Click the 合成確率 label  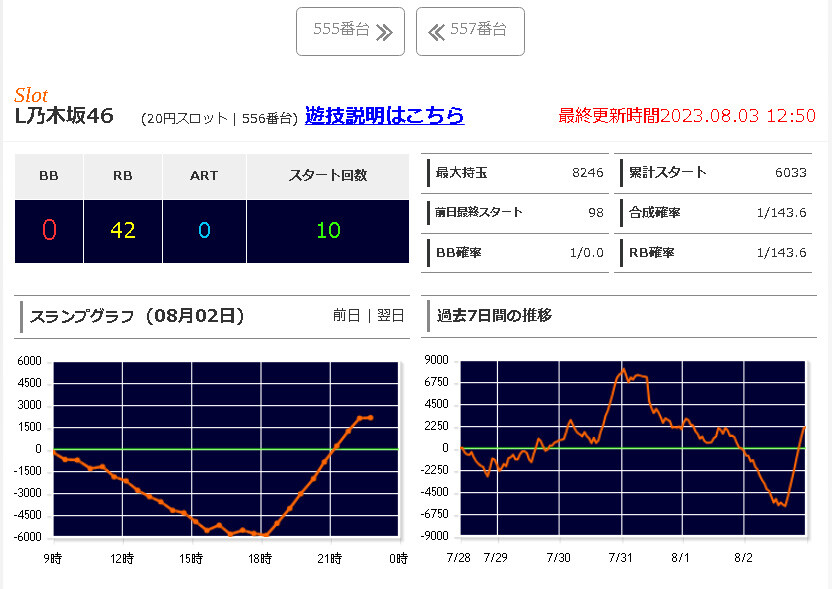[654, 213]
